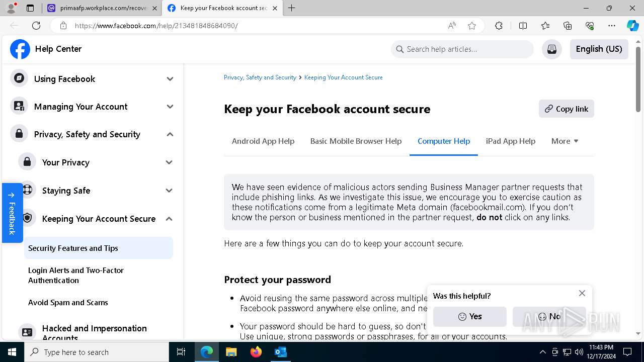Open a new browser tab
Viewport: 644px width, 362px height.
(291, 8)
